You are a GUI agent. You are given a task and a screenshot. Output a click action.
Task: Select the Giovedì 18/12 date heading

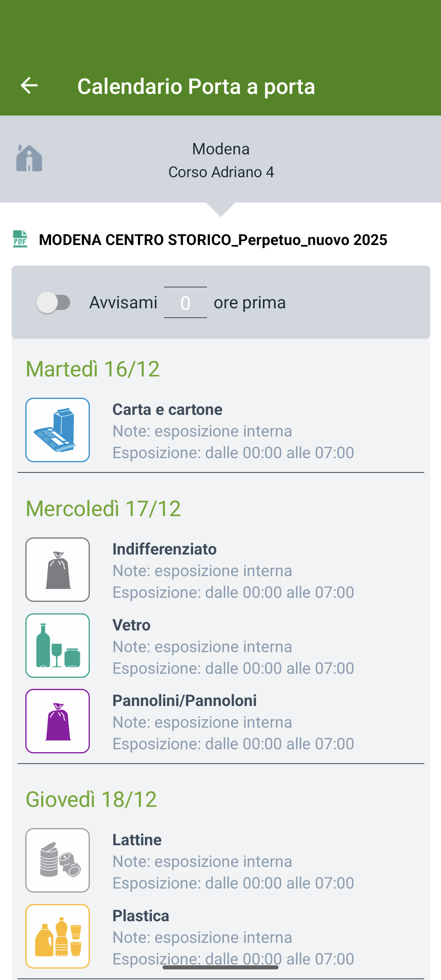coord(91,800)
